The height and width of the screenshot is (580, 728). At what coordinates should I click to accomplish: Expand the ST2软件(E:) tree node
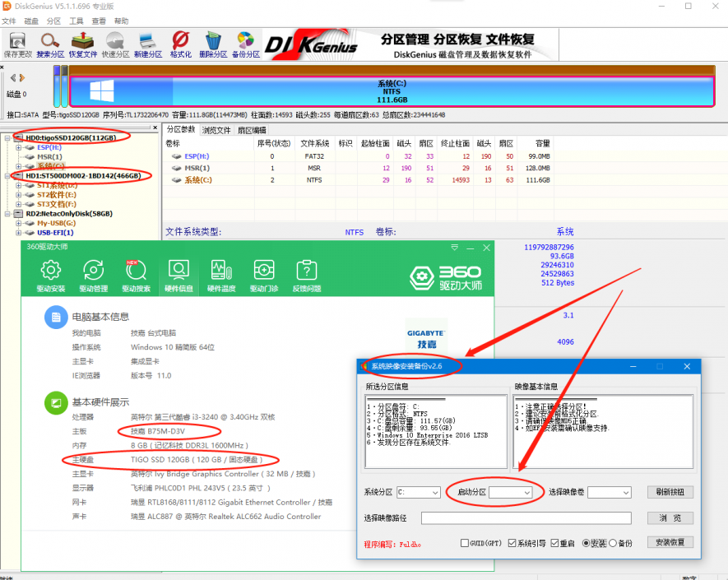click(x=19, y=195)
